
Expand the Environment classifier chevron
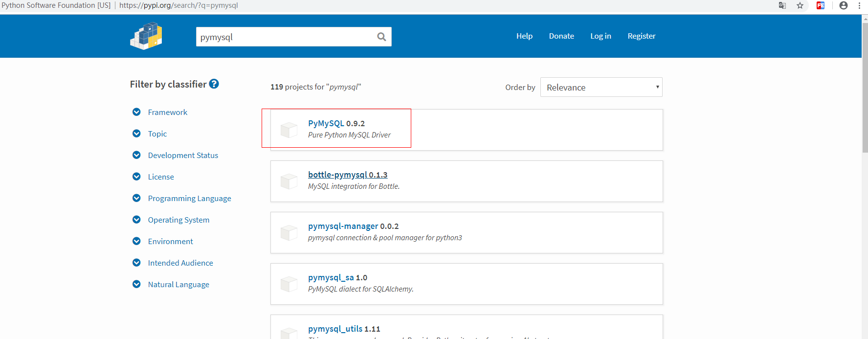pyautogui.click(x=136, y=241)
